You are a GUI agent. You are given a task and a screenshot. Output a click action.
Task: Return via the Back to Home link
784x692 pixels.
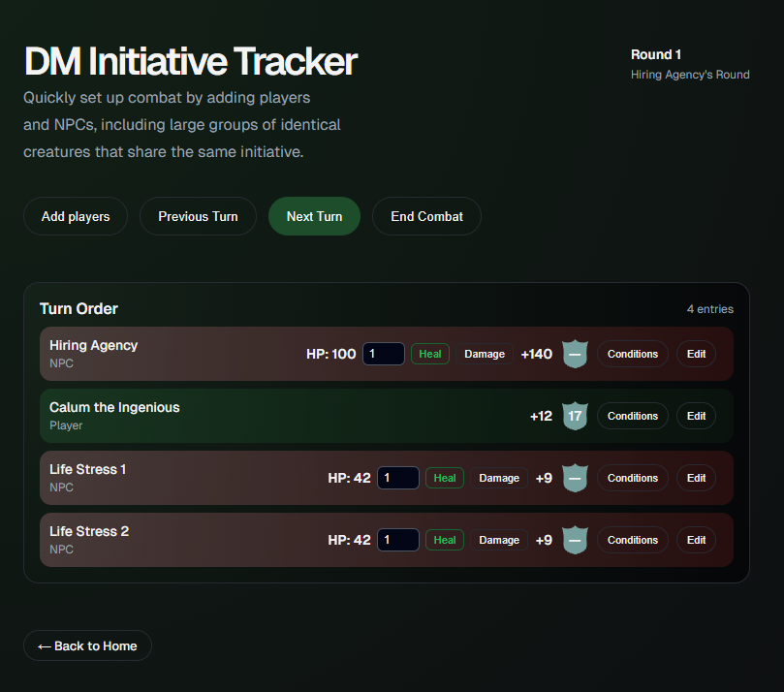click(x=87, y=645)
